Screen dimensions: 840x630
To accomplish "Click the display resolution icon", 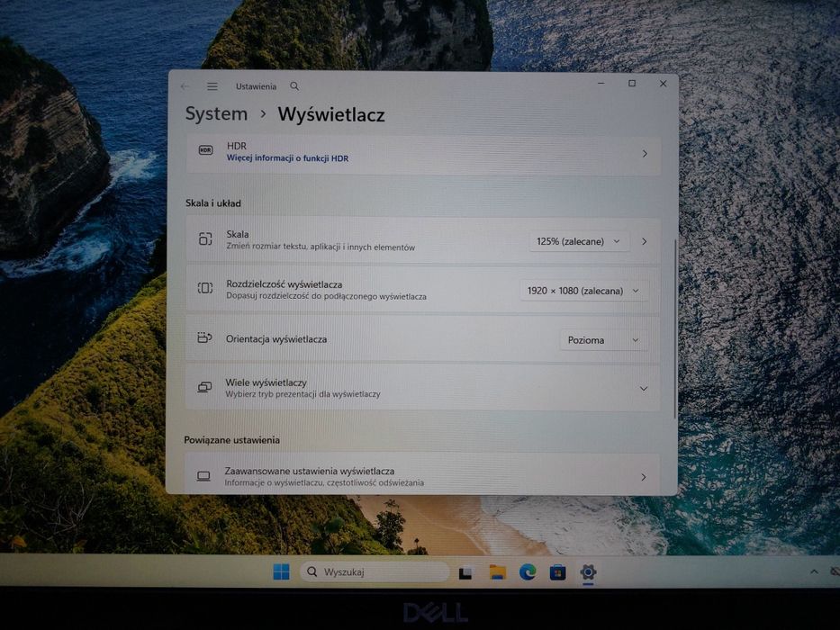I will [204, 288].
